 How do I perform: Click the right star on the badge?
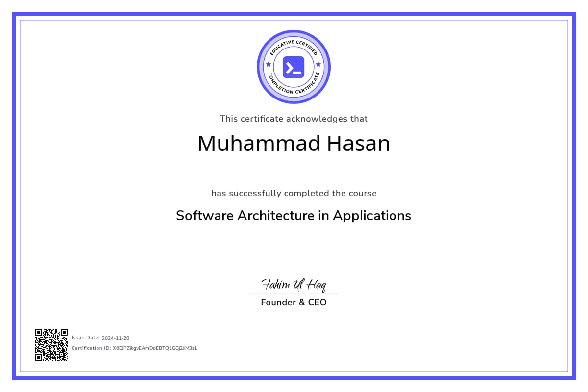coord(318,64)
